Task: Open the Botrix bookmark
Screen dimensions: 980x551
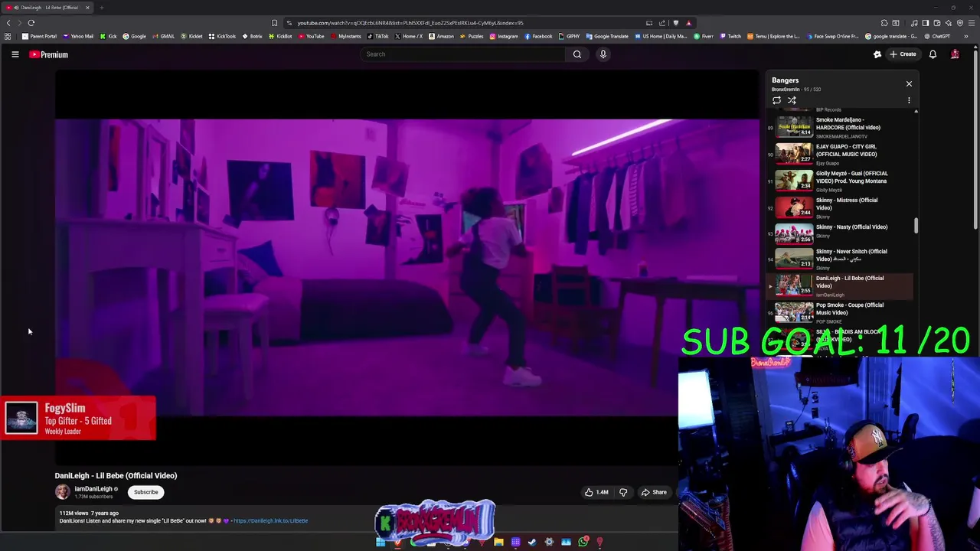Action: 253,36
